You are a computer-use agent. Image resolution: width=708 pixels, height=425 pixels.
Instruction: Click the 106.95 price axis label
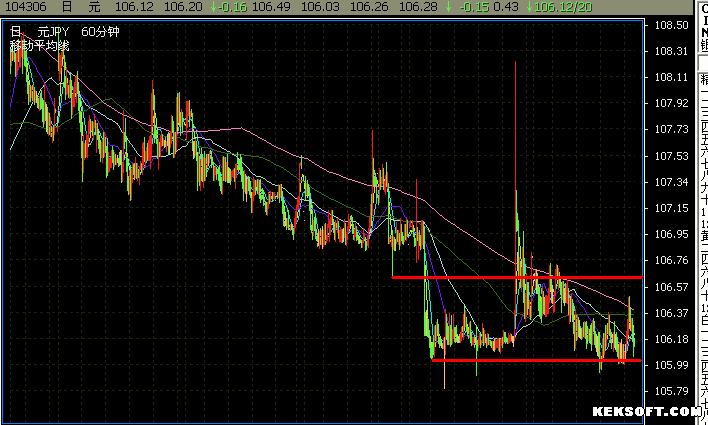click(x=671, y=234)
